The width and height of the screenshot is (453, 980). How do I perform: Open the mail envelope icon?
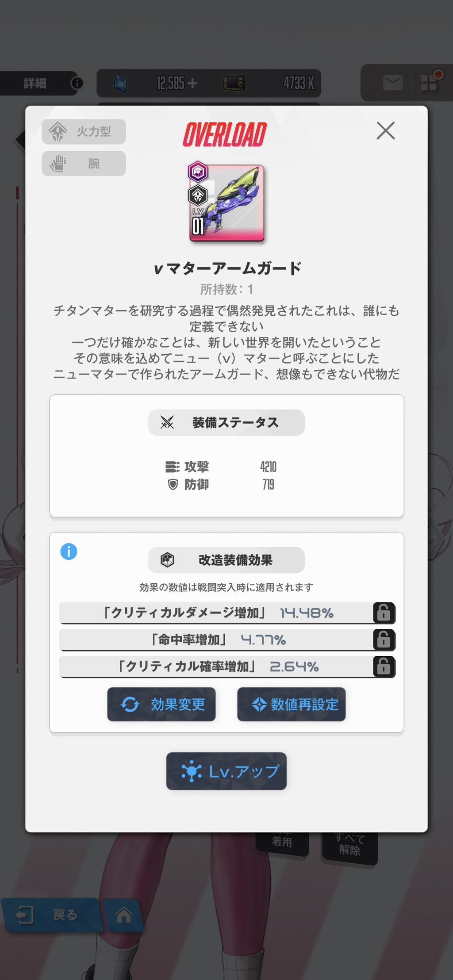[392, 83]
